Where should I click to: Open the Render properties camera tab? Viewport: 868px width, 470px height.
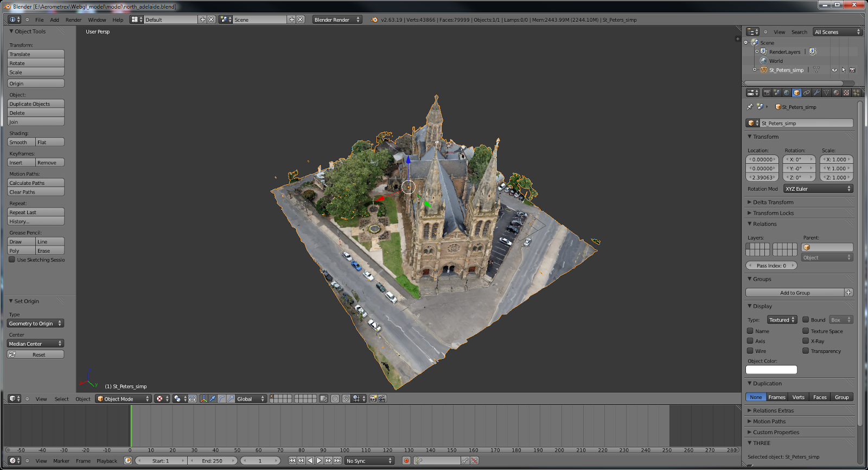coord(767,93)
